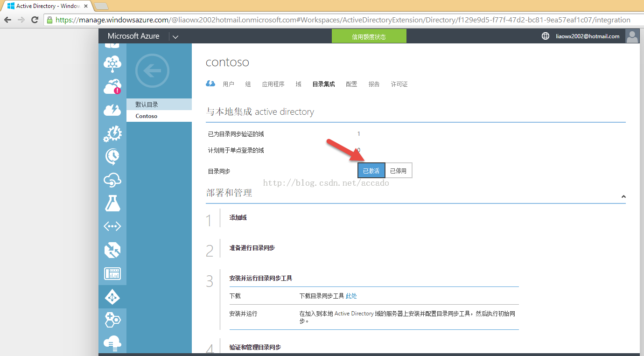
Task: Open Networks icon with angle brackets
Action: click(112, 227)
